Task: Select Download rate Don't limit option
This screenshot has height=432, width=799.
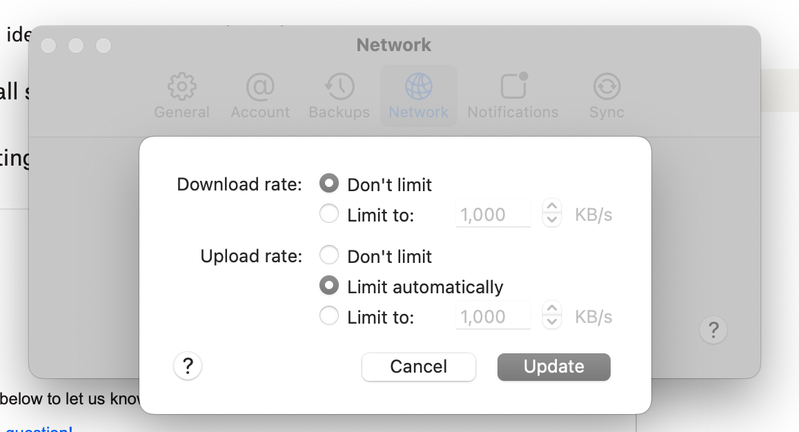Action: [329, 184]
